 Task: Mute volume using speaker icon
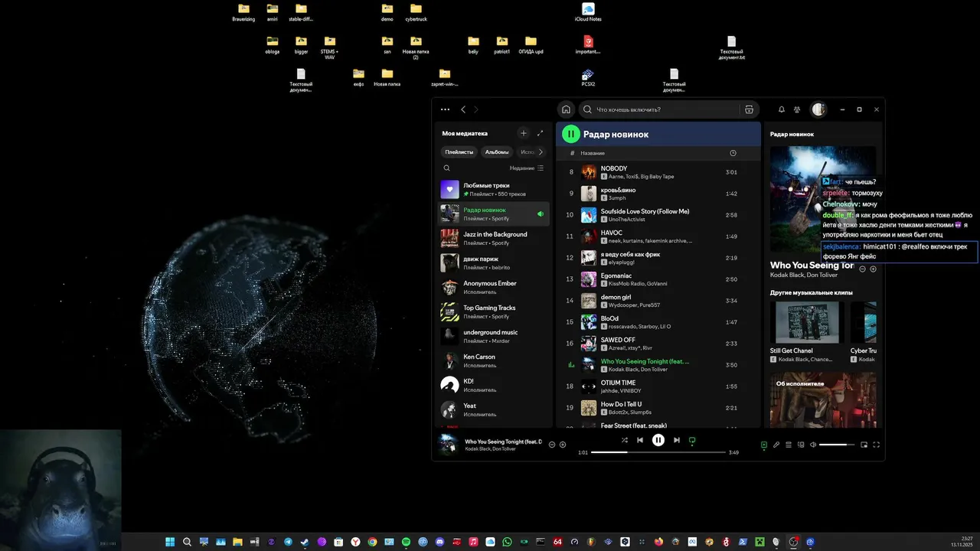coord(813,445)
